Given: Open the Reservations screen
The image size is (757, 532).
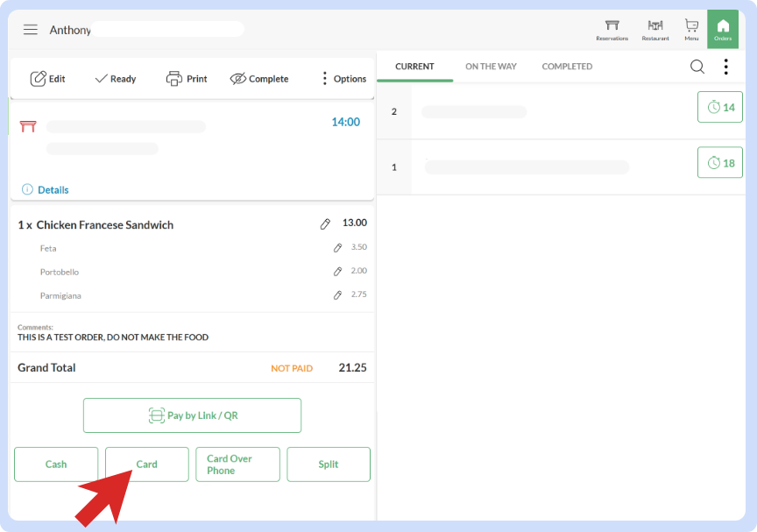Looking at the screenshot, I should (612, 29).
